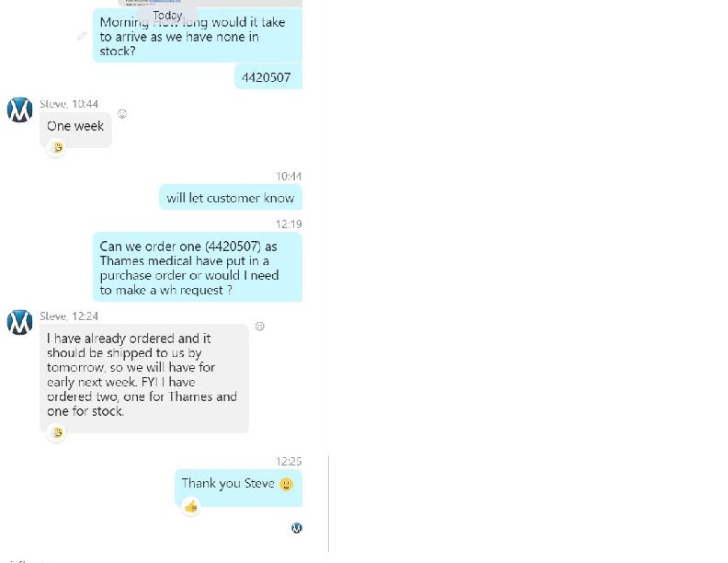Click the 'One week' message bubble
This screenshot has height=563, width=728.
75,130
